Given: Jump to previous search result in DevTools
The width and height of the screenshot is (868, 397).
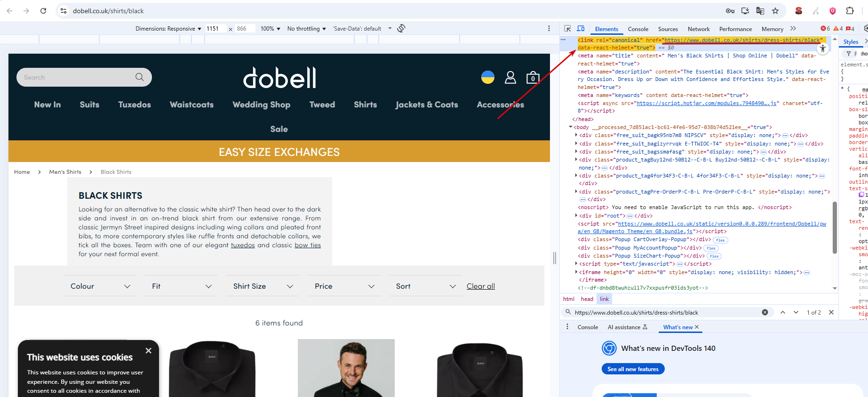Looking at the screenshot, I should [783, 312].
